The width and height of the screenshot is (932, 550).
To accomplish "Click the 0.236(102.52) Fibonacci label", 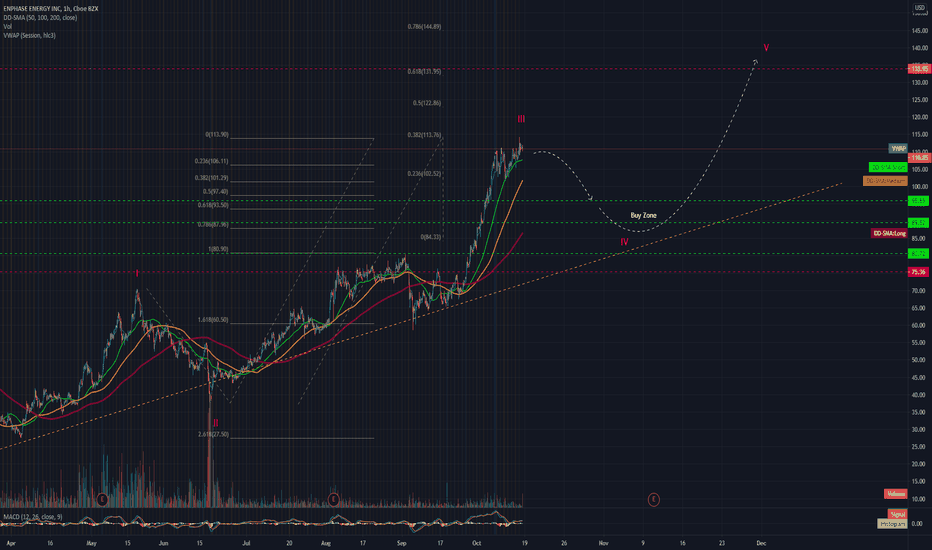I will coord(424,174).
